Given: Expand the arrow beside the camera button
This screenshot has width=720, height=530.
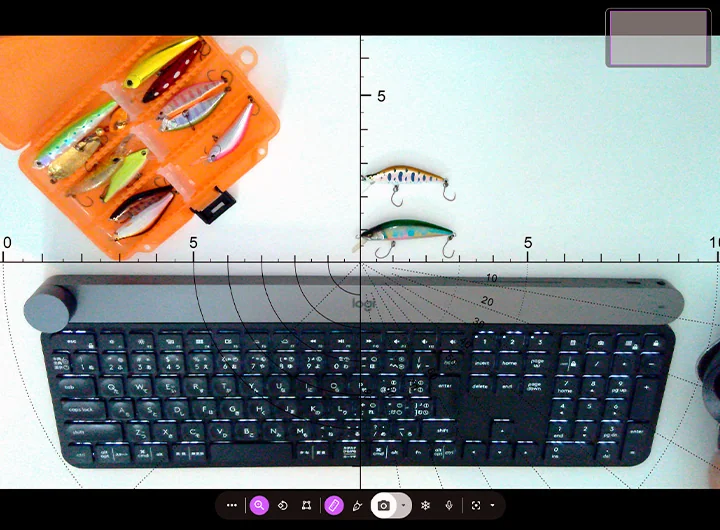Looking at the screenshot, I should (x=403, y=506).
